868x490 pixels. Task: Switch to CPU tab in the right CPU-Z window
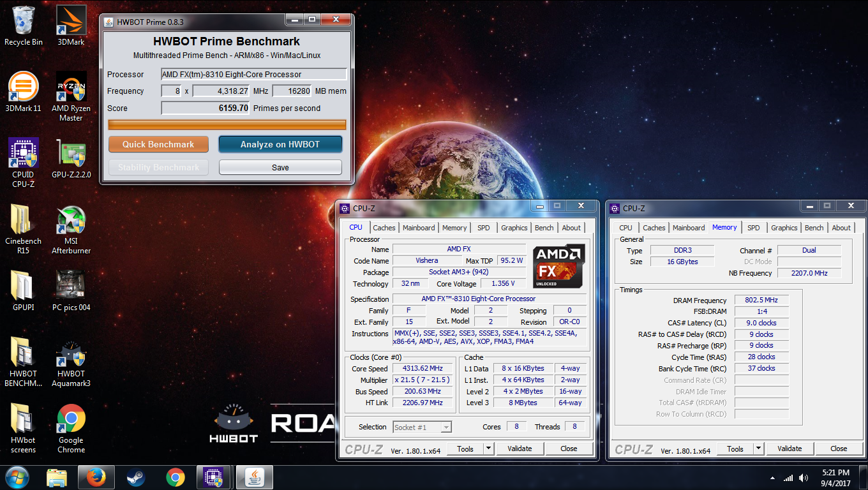coord(626,228)
